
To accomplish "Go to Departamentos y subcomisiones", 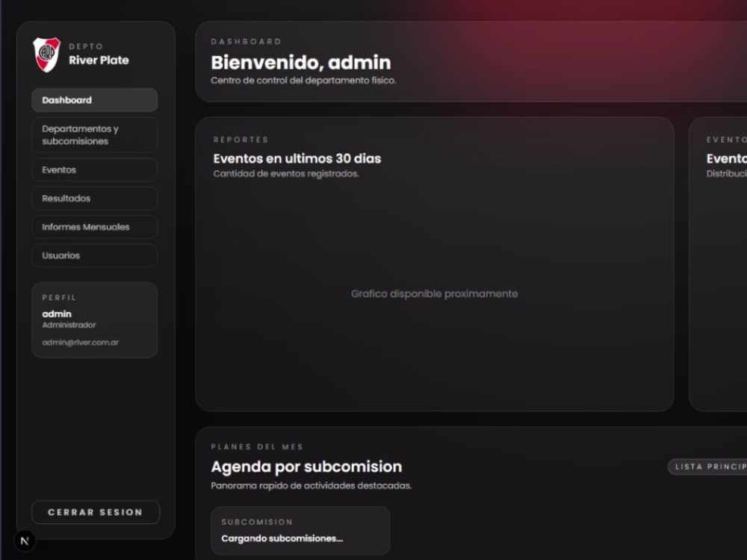I will (94, 134).
